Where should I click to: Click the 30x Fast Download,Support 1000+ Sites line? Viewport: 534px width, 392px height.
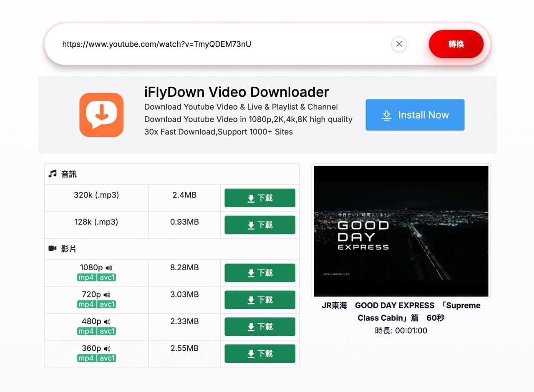[x=219, y=132]
